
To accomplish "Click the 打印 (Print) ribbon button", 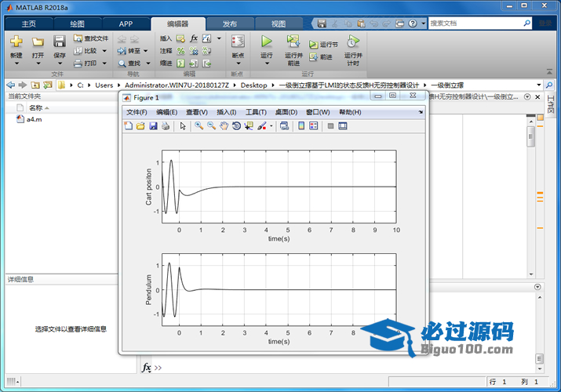I will (85, 64).
